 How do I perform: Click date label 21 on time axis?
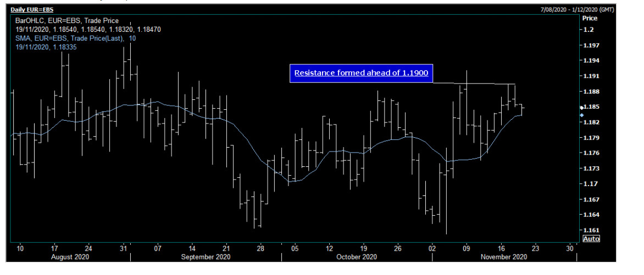226,248
